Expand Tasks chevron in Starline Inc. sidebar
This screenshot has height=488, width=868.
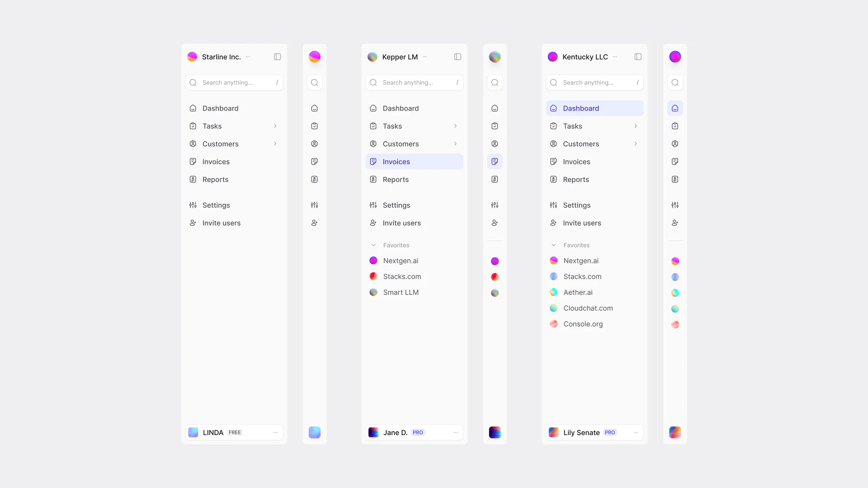coord(275,126)
